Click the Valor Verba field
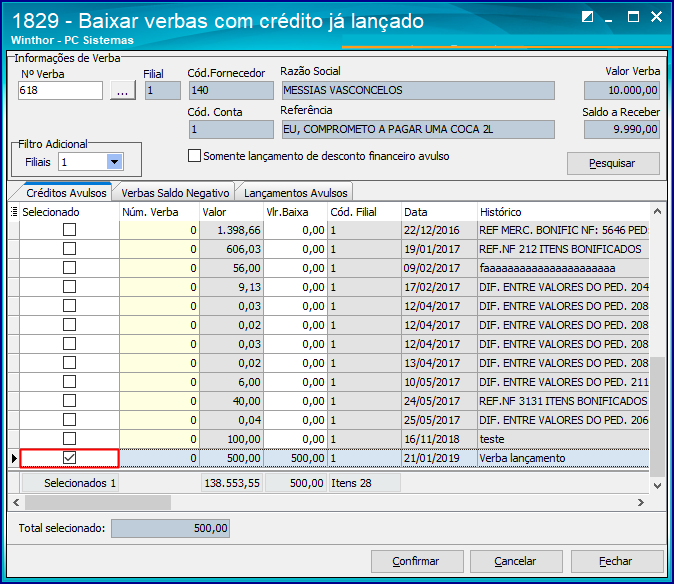674x584 pixels. click(x=622, y=90)
